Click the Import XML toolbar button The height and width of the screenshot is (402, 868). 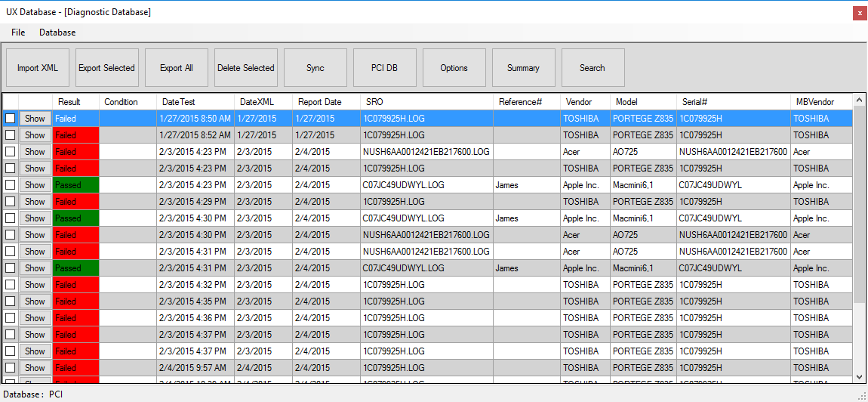tap(38, 68)
